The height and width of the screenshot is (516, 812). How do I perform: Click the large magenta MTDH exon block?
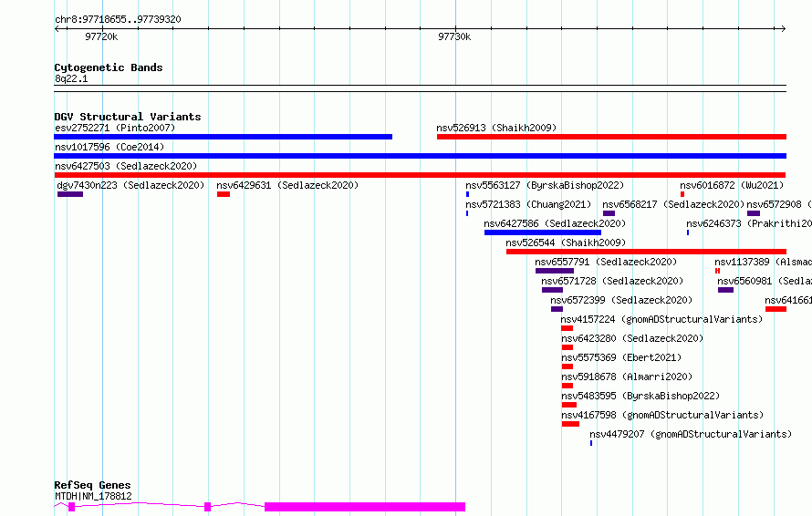(365, 507)
